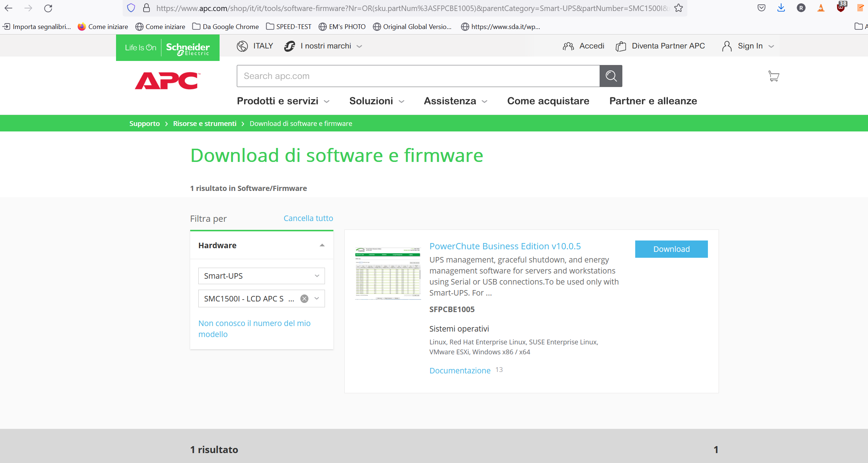Open Prodotti e servizi menu
868x463 pixels.
(283, 101)
